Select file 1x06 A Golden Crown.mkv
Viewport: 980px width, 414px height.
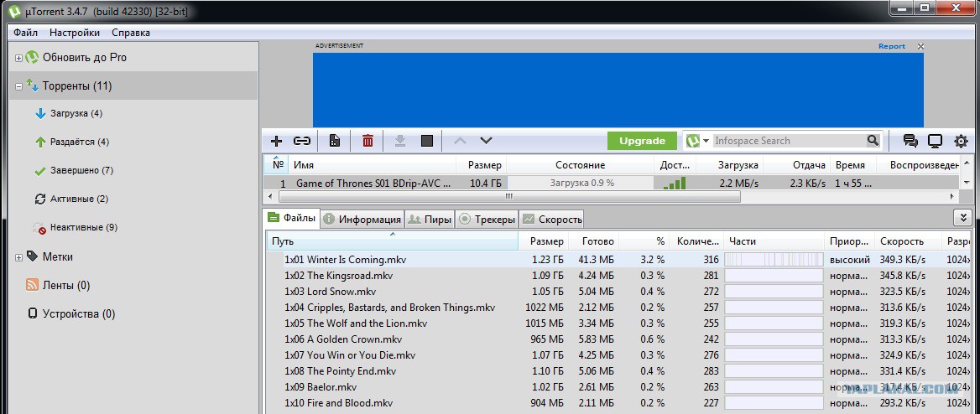343,339
